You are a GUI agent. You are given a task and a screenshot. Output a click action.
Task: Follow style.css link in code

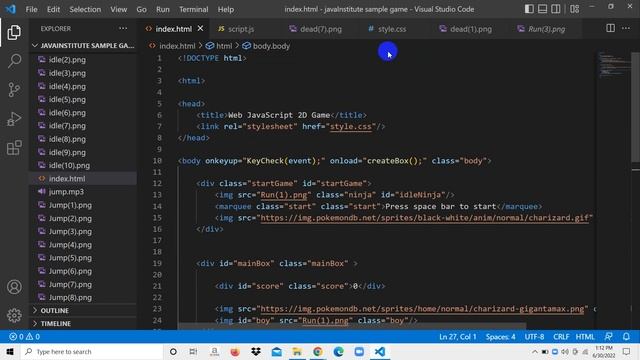(x=351, y=127)
